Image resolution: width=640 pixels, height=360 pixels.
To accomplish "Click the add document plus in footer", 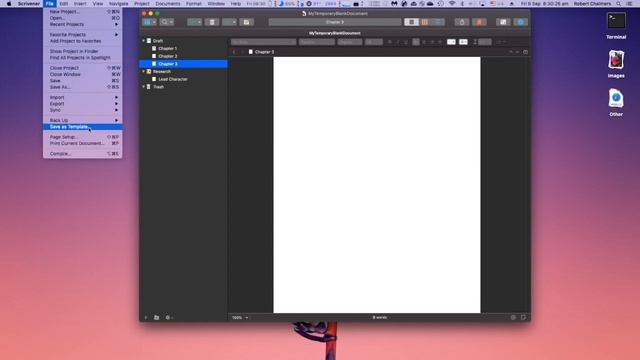I will pyautogui.click(x=146, y=318).
